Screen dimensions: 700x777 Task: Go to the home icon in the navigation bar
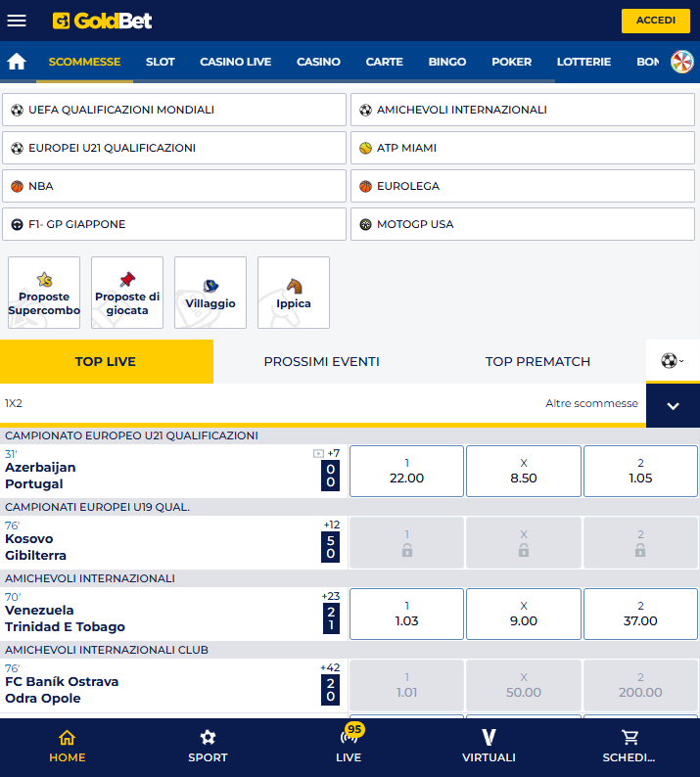[x=17, y=62]
